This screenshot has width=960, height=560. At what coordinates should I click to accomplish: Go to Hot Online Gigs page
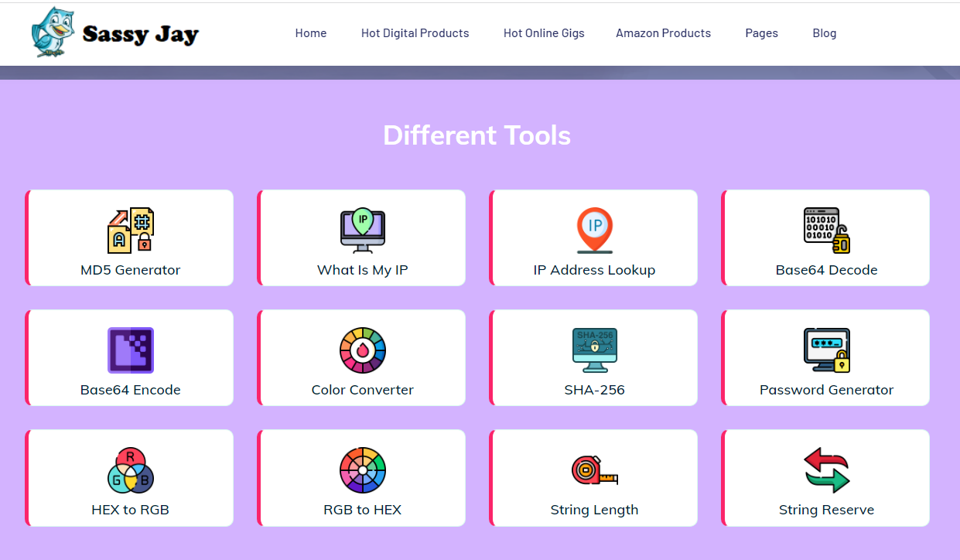544,33
